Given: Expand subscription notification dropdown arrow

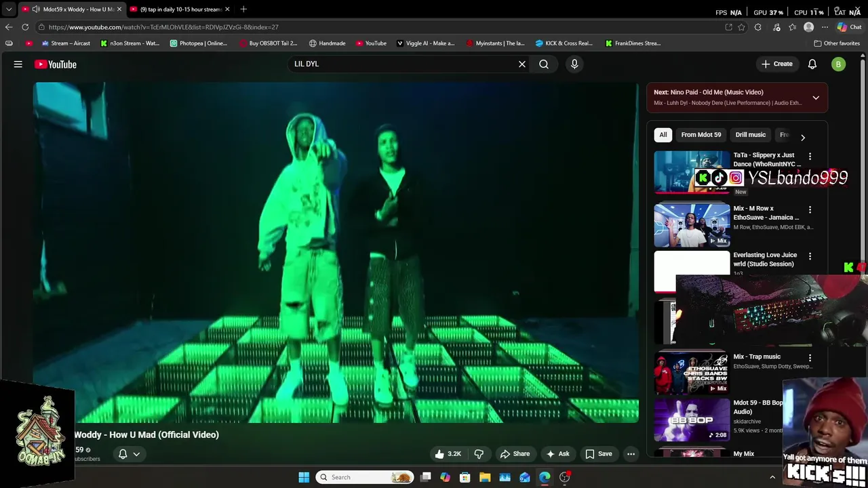Looking at the screenshot, I should [136, 454].
